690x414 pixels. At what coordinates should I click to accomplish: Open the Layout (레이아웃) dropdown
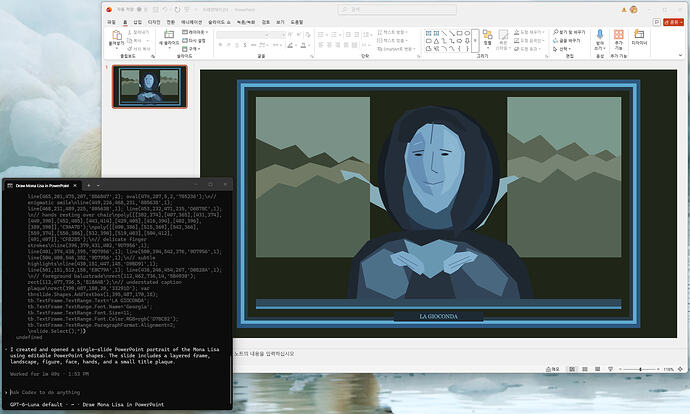(195, 32)
